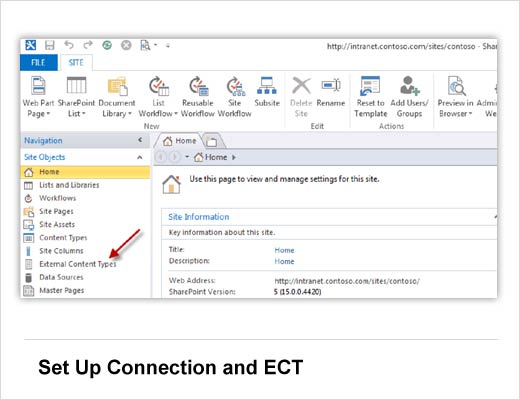Click Add Users/Groups ribbon button
Viewport: 520px width, 400px height.
pos(409,97)
